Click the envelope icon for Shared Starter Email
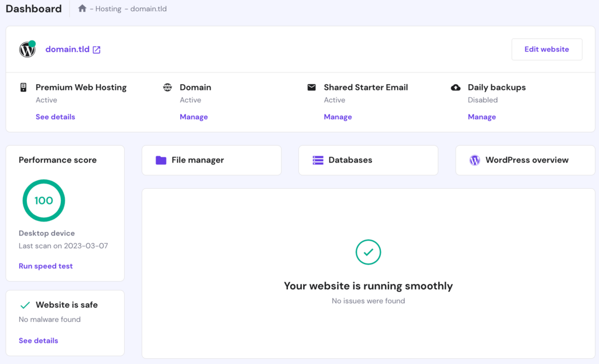Image resolution: width=599 pixels, height=364 pixels. click(312, 87)
